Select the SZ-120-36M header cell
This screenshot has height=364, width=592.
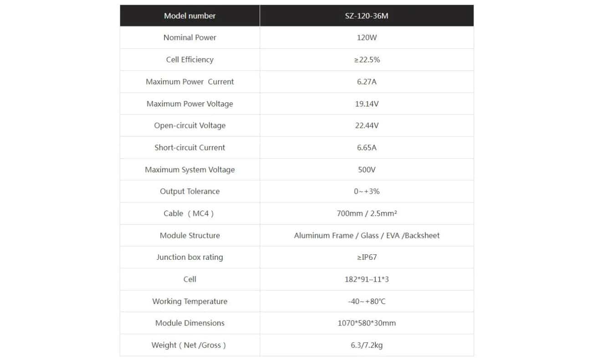coord(367,15)
